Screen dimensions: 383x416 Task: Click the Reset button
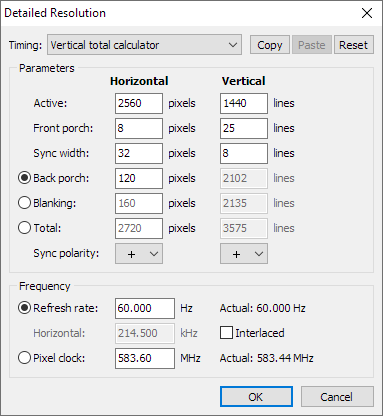353,45
